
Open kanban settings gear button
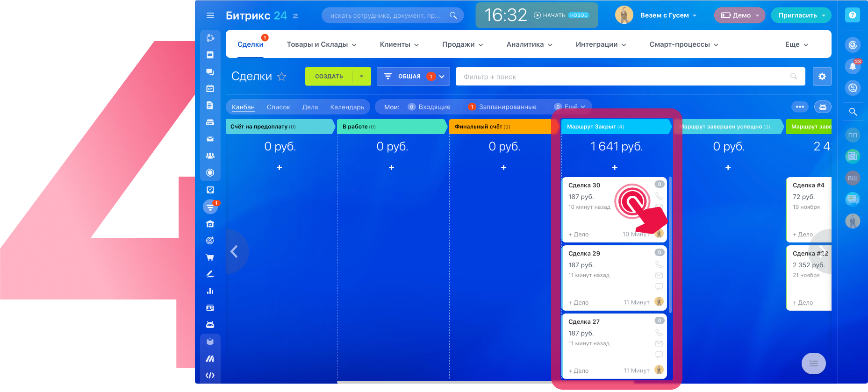(x=822, y=77)
